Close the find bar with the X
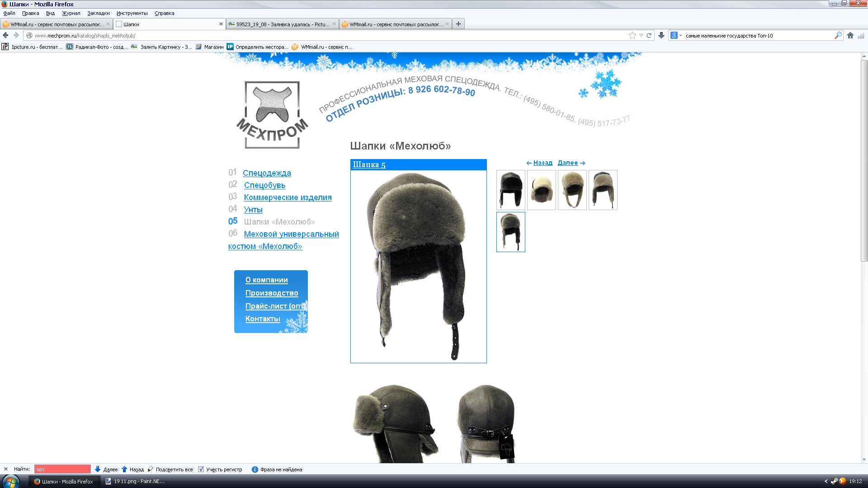This screenshot has width=868, height=488. pyautogui.click(x=6, y=469)
